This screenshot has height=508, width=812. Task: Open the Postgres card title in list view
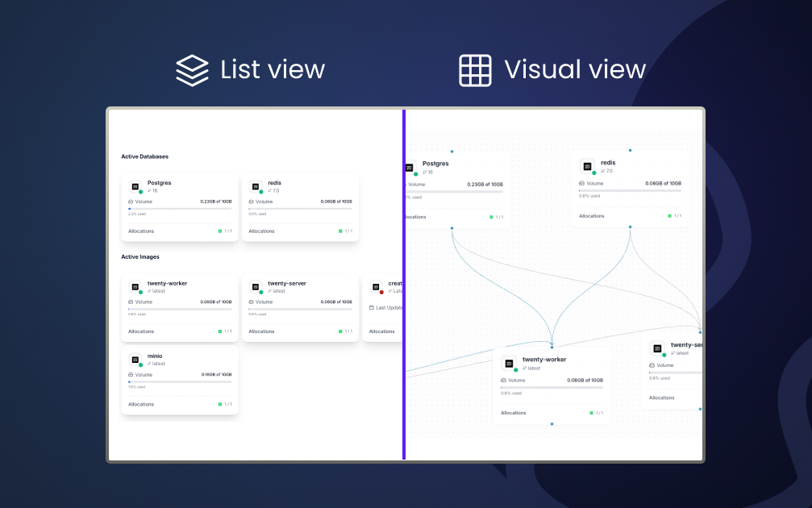159,183
